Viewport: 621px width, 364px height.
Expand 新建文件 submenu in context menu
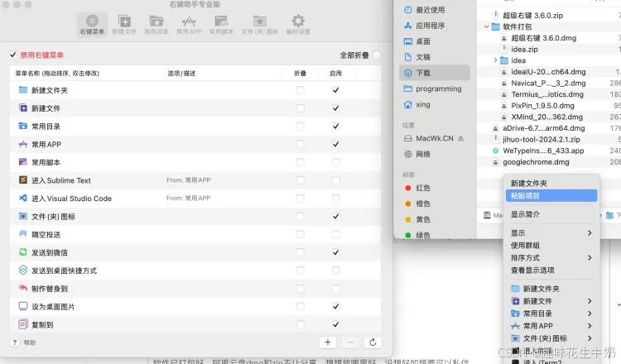[x=590, y=301]
